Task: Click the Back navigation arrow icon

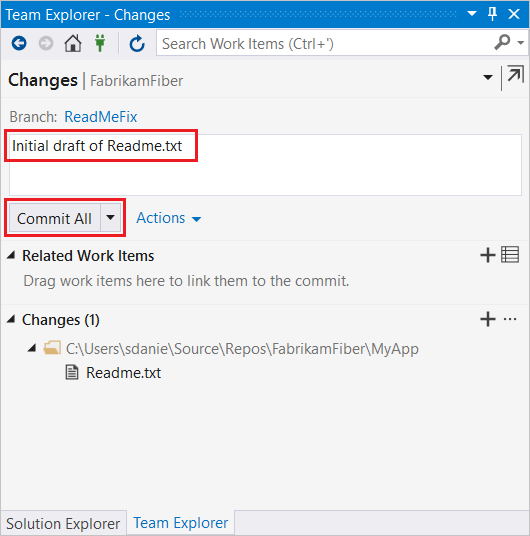Action: (x=19, y=43)
